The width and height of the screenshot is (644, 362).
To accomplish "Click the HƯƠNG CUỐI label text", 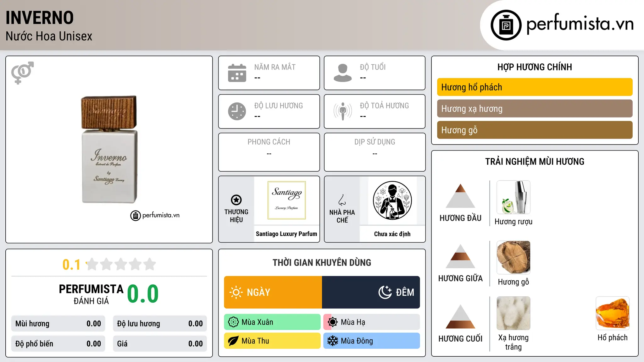I will pyautogui.click(x=460, y=339).
